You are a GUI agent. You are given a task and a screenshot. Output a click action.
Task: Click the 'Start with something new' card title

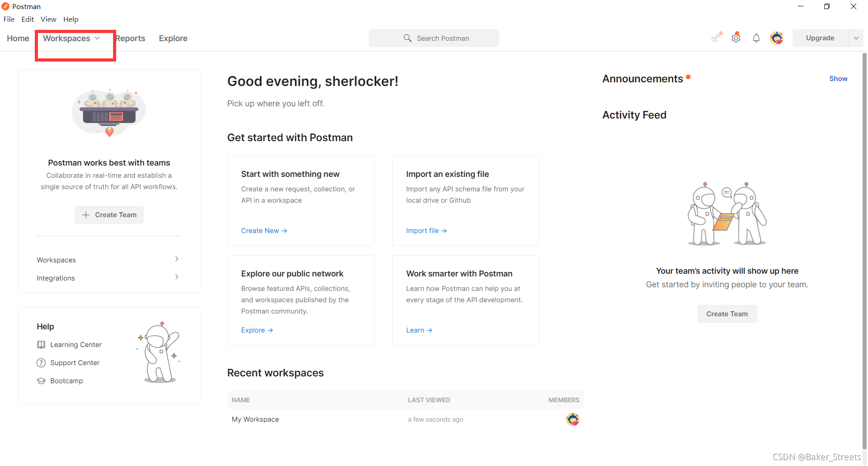(x=290, y=174)
